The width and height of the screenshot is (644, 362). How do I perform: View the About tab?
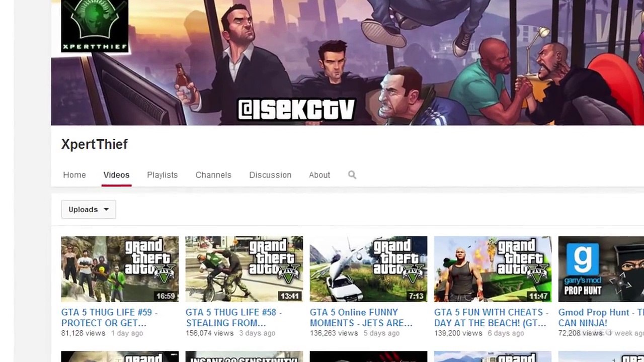319,175
